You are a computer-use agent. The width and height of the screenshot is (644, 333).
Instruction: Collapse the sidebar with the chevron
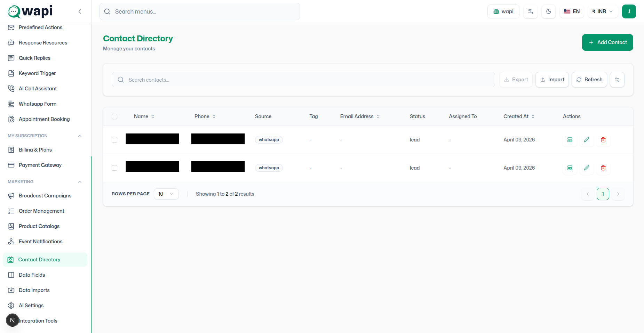(80, 11)
